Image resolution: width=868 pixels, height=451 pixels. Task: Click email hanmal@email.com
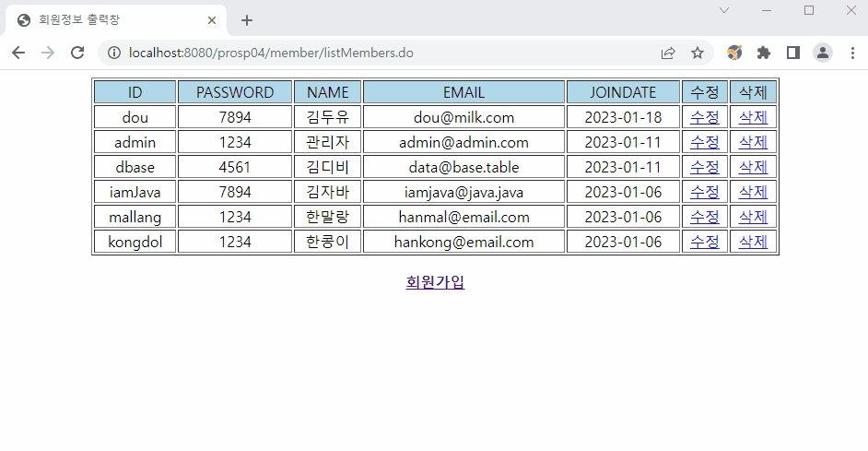463,217
